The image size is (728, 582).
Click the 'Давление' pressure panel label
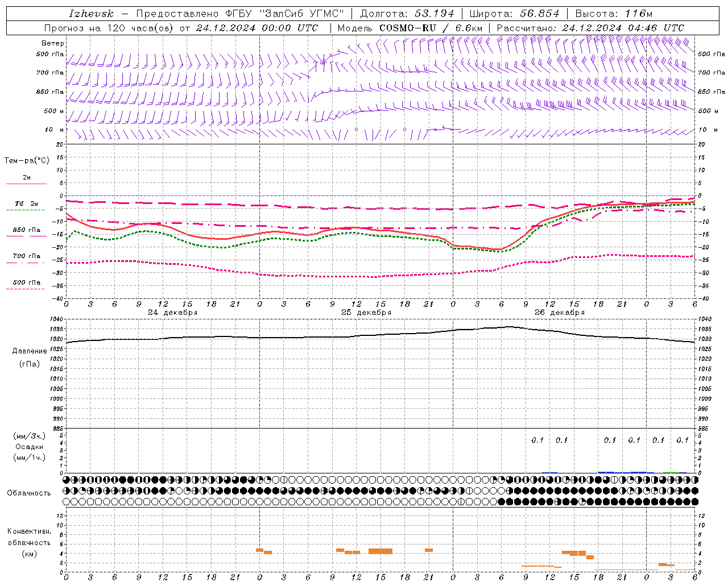(x=30, y=351)
